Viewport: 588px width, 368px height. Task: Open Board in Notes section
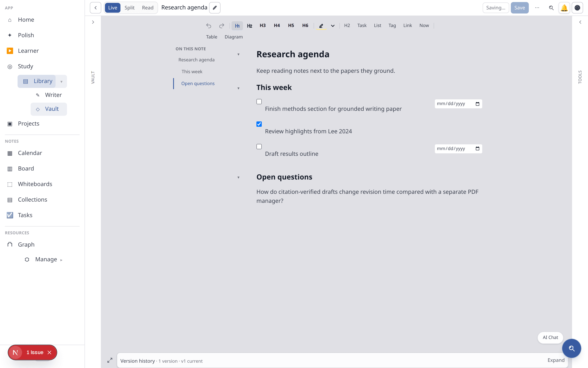pyautogui.click(x=26, y=169)
